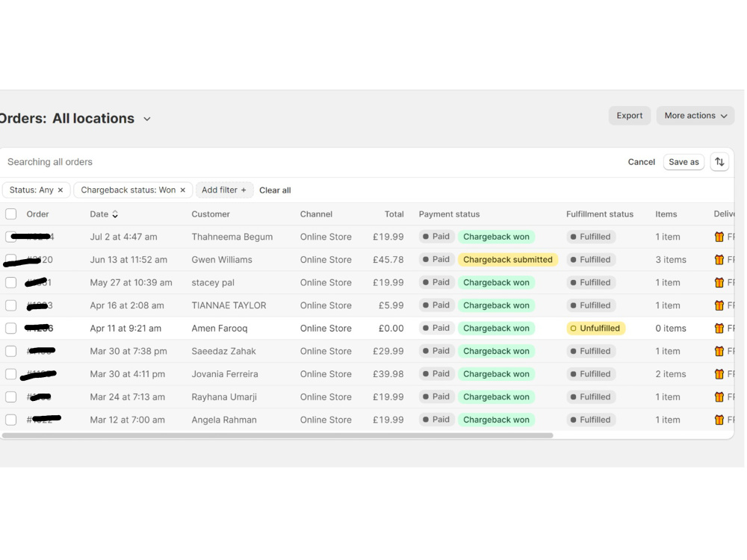Image resolution: width=747 pixels, height=560 pixels.
Task: Click the gift delivery icon for Angela Rahman
Action: point(719,420)
